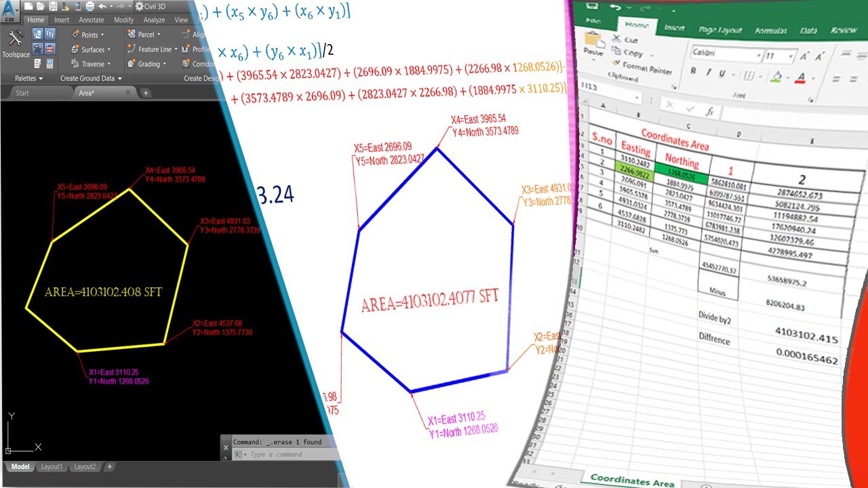Expand the Feature Line dropdown arrow
Screen dimensions: 868x488
(176, 49)
